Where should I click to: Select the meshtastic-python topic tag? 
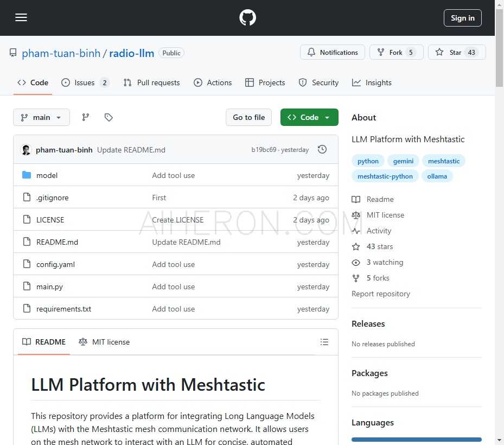(385, 176)
